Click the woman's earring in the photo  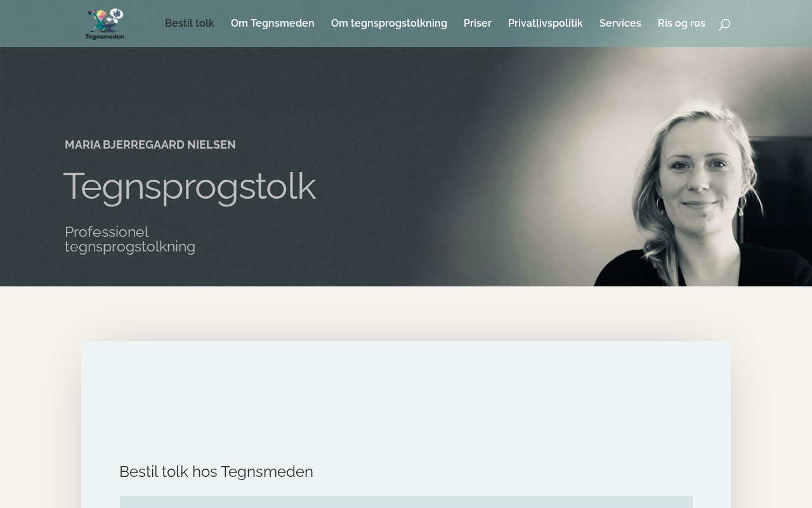pyautogui.click(x=659, y=206)
